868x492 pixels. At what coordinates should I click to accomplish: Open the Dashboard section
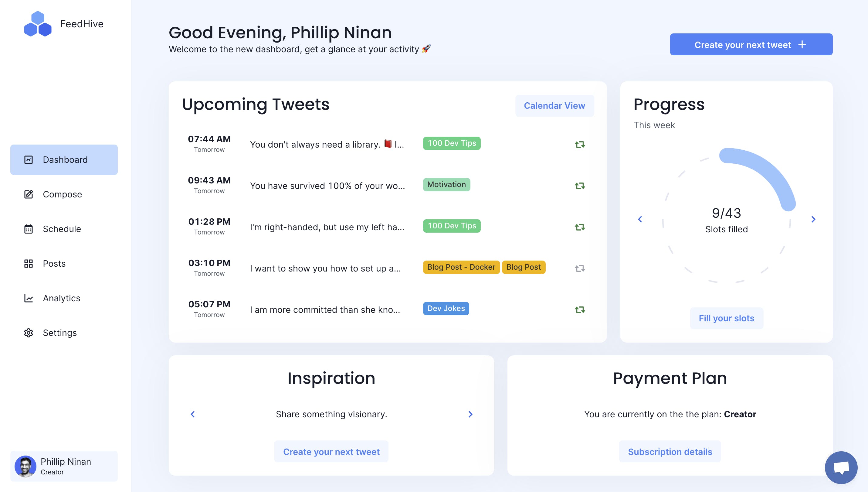pyautogui.click(x=64, y=159)
